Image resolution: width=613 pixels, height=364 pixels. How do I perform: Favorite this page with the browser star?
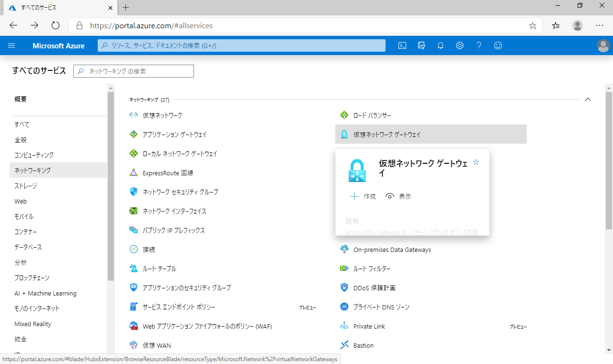(533, 26)
